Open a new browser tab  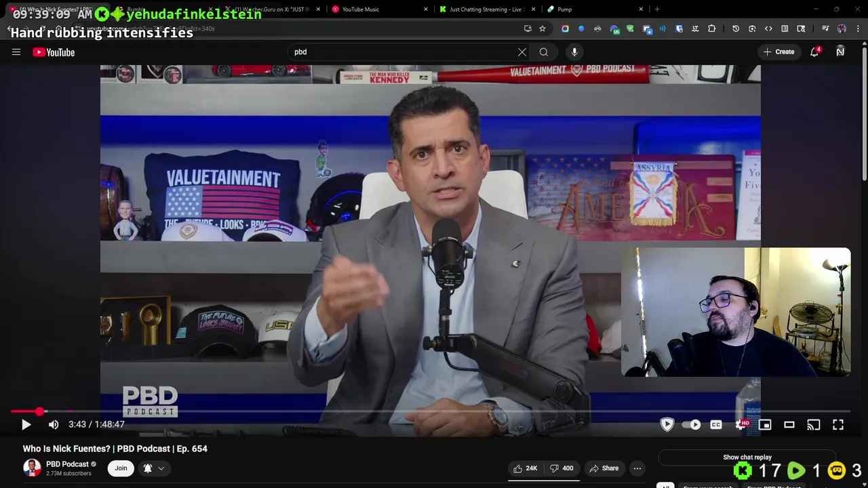(657, 9)
